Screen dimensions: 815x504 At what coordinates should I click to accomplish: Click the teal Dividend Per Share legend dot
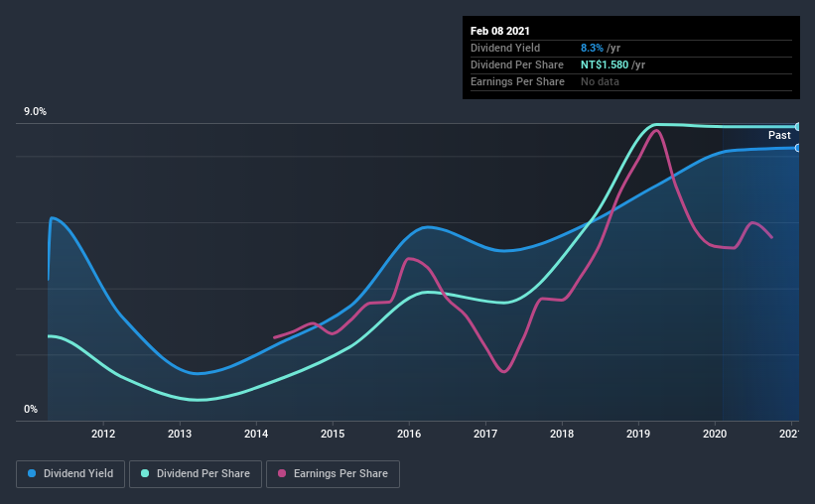coord(145,473)
